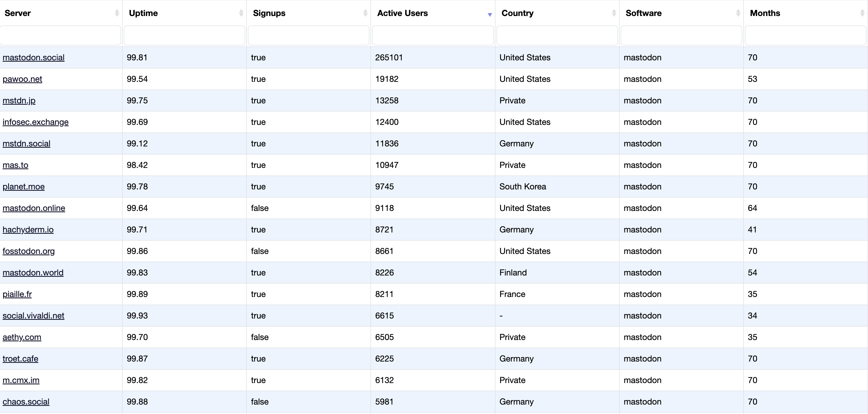The image size is (868, 414).
Task: Follow the social.vivaldi.net link
Action: (33, 316)
